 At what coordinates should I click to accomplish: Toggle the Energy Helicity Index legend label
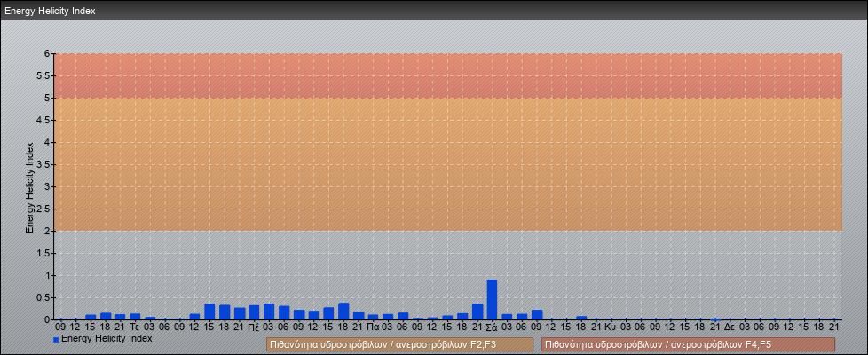[107, 338]
